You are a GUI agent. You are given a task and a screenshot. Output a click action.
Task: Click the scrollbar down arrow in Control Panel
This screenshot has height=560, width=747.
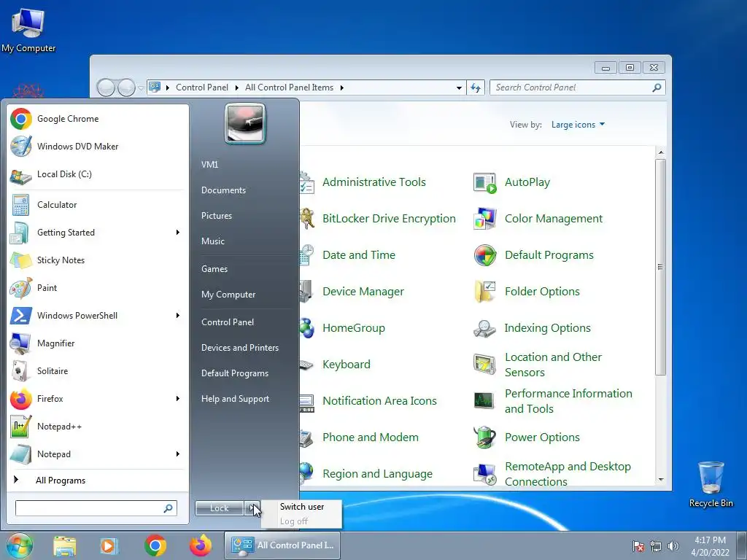click(660, 480)
